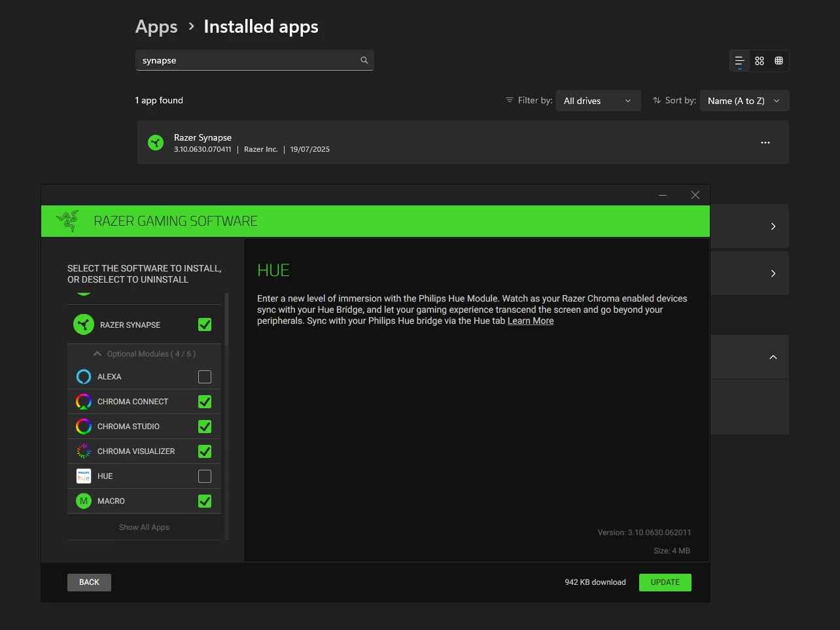Click the second right chevron in Settings behind
Image resolution: width=840 pixels, height=630 pixels.
773,273
